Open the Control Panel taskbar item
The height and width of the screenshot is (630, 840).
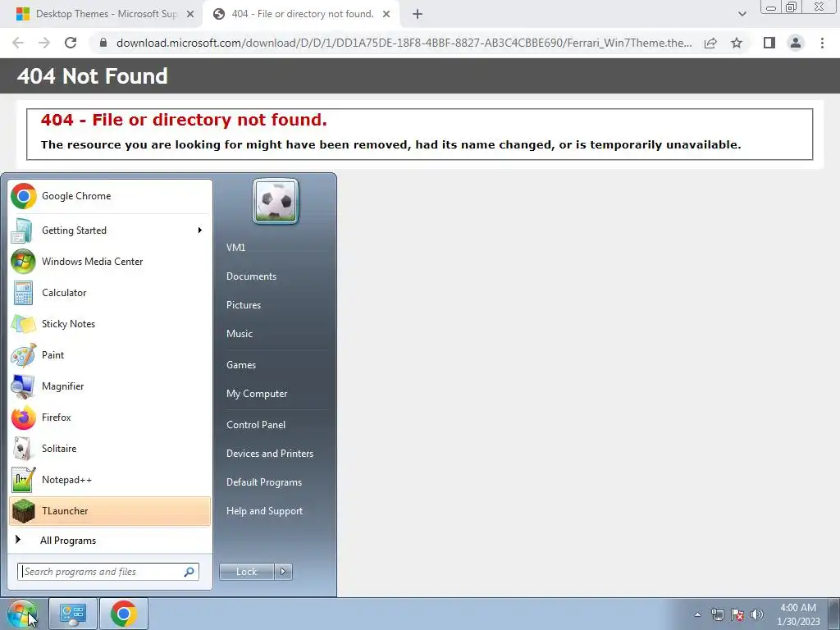(73, 614)
